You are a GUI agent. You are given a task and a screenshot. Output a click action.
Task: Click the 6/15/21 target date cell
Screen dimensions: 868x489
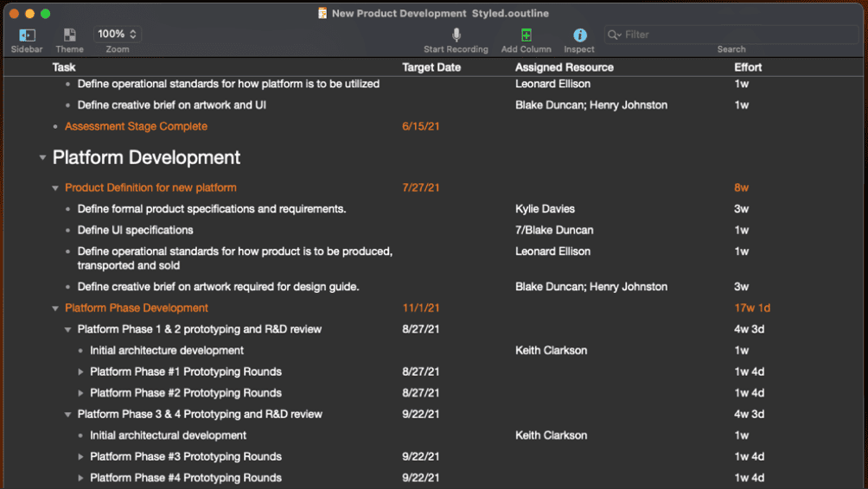click(x=421, y=126)
